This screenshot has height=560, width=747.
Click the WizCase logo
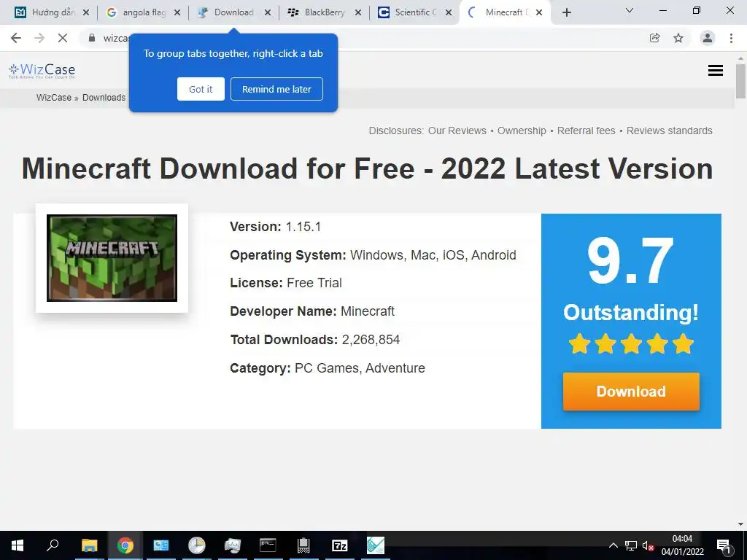(x=42, y=71)
